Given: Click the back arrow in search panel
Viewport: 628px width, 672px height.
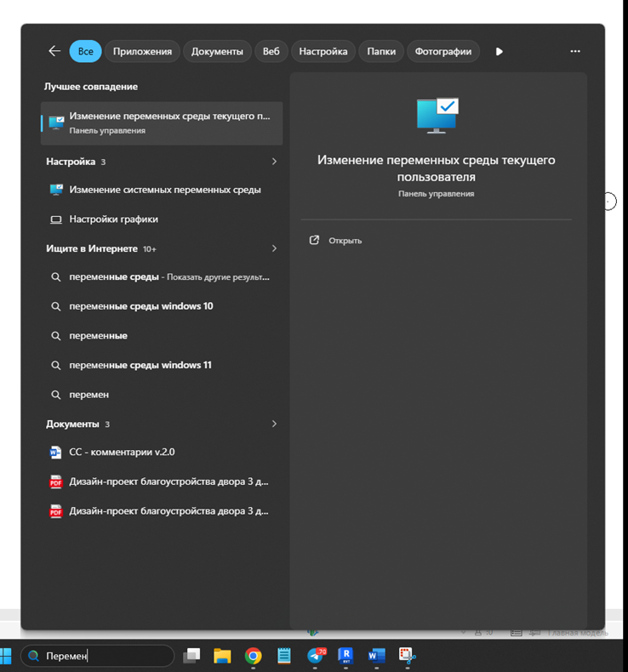Looking at the screenshot, I should (x=54, y=51).
